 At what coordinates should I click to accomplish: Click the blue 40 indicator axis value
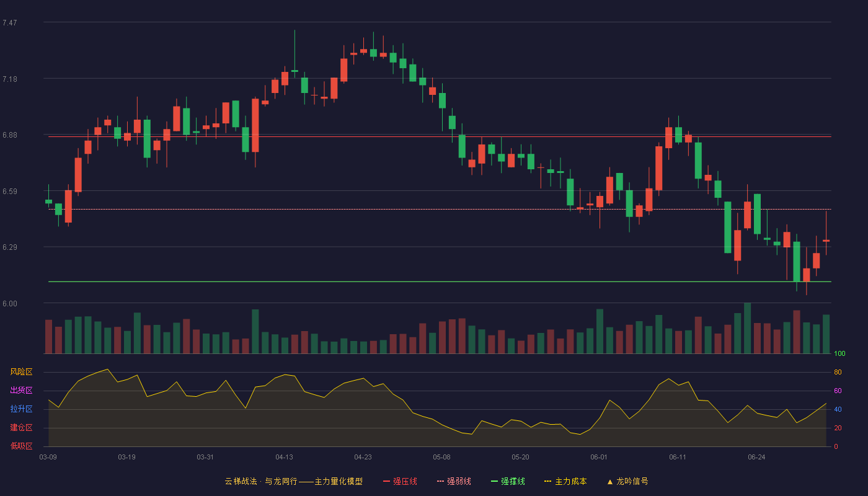coord(838,410)
